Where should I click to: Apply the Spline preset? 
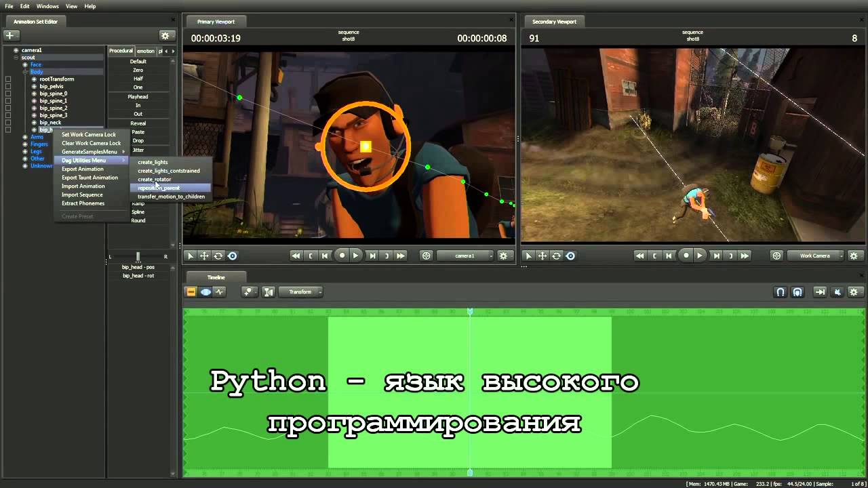pyautogui.click(x=138, y=212)
